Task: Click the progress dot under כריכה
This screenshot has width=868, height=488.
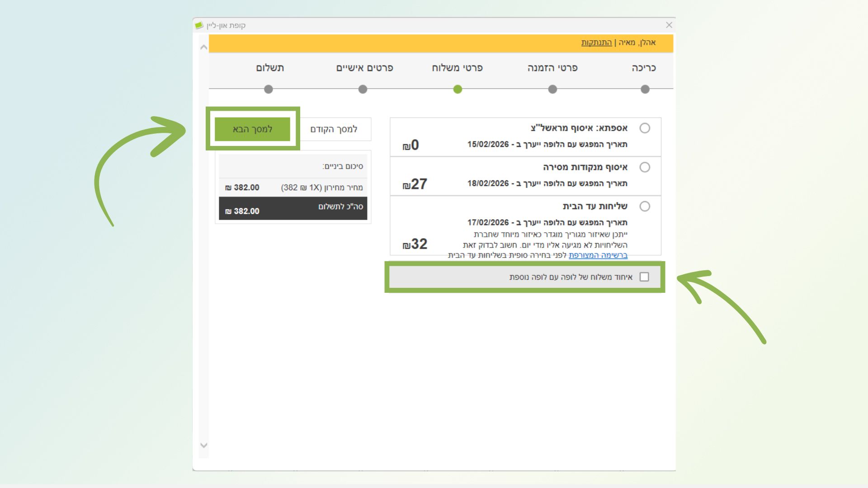Action: 645,89
